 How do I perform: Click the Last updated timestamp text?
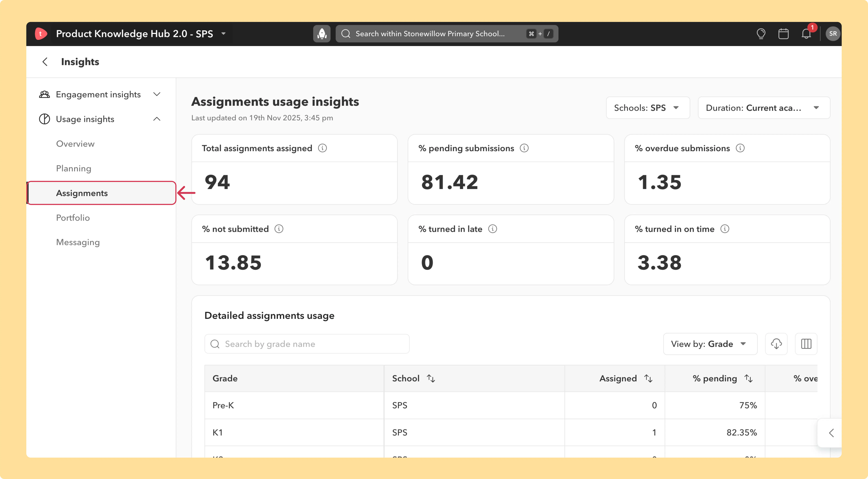pyautogui.click(x=262, y=118)
